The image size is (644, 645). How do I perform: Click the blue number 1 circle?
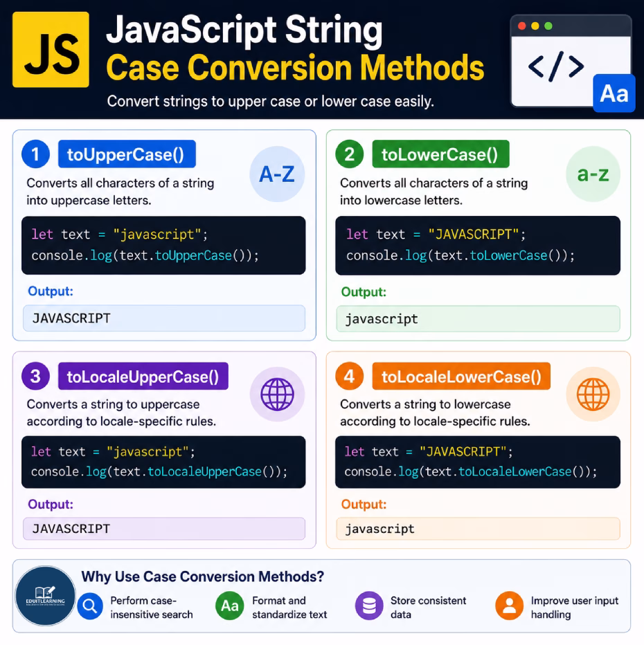[x=36, y=154]
